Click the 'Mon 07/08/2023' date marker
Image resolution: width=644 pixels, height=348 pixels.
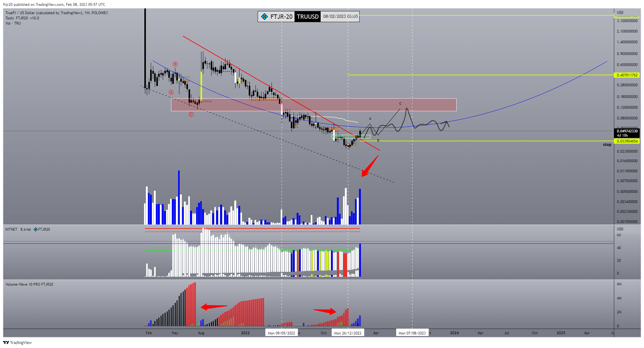[x=412, y=333]
